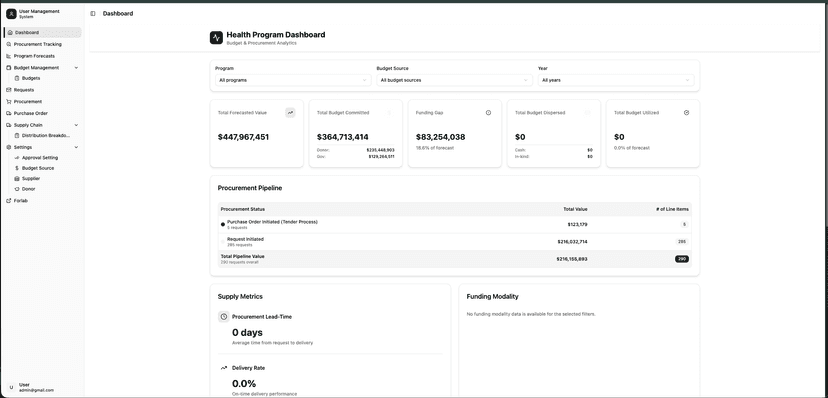This screenshot has width=828, height=398.
Task: Click the Donor $235,448,903 amount
Action: [380, 150]
